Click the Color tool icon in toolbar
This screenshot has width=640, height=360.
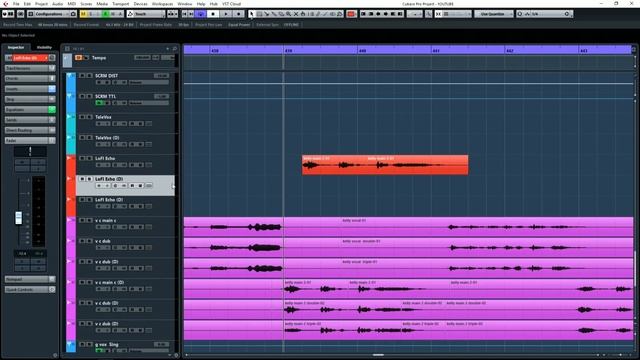[340, 14]
